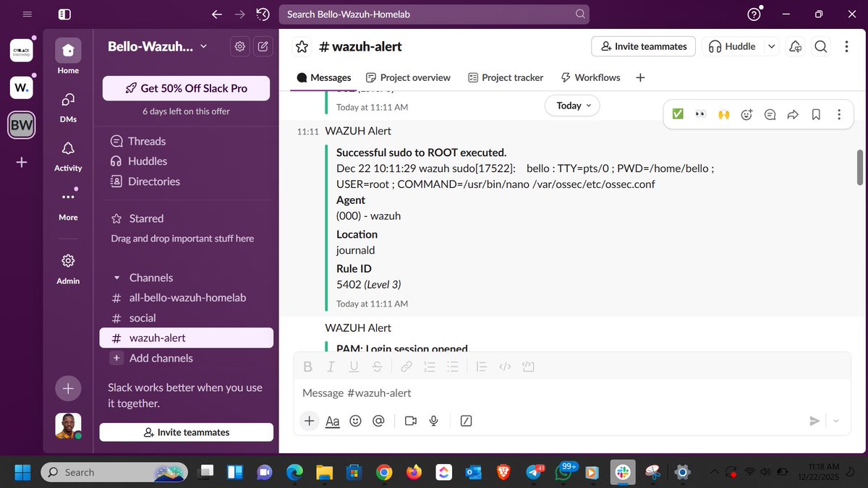Click Get 50% Off Slack Pro

click(186, 88)
